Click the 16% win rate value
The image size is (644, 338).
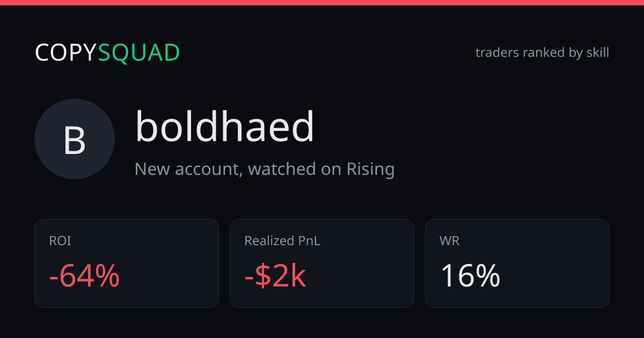[471, 276]
